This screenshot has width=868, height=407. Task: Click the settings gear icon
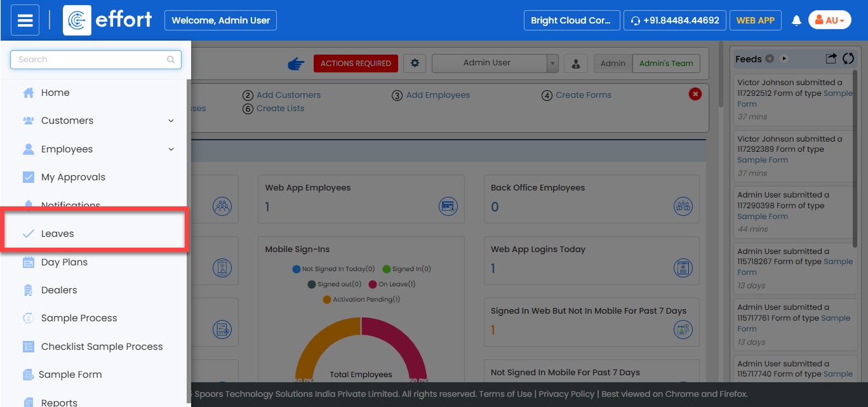pyautogui.click(x=415, y=63)
